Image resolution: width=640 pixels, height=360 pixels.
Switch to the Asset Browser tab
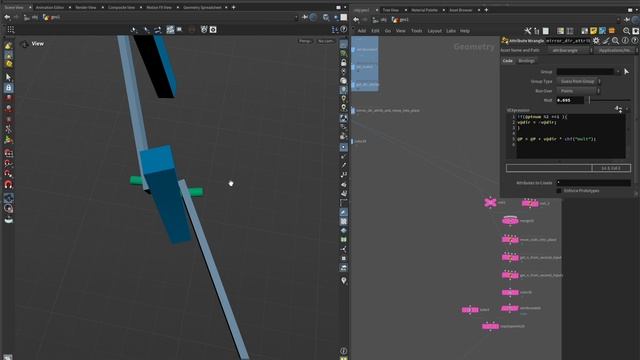(461, 10)
